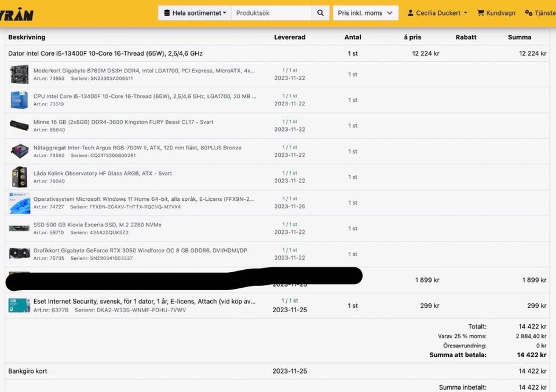Select graphics card serial SN230341003527
This screenshot has height=392, width=556.
111,258
